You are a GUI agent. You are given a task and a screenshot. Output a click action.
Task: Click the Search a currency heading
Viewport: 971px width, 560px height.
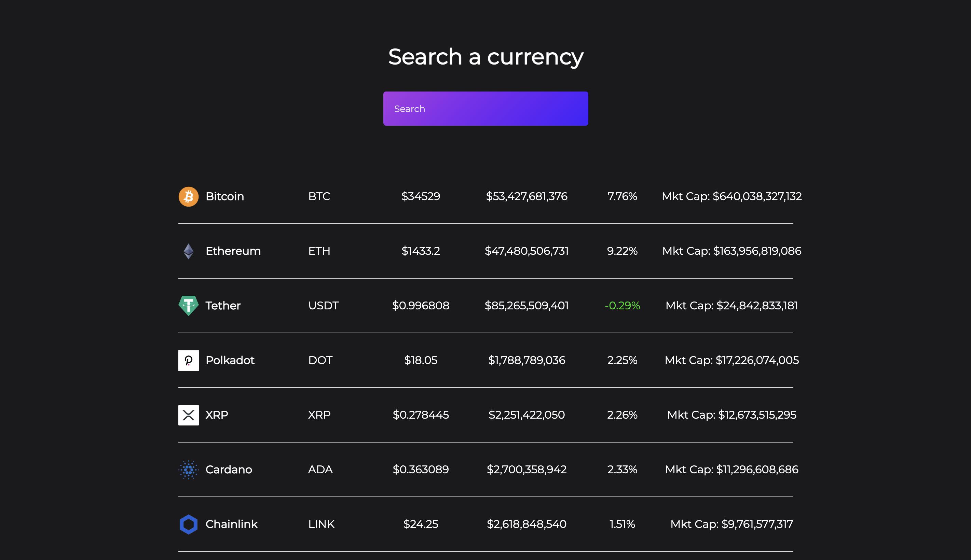[485, 57]
